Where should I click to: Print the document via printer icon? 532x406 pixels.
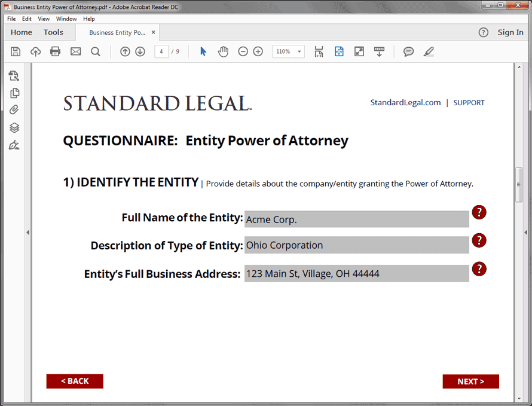[56, 51]
